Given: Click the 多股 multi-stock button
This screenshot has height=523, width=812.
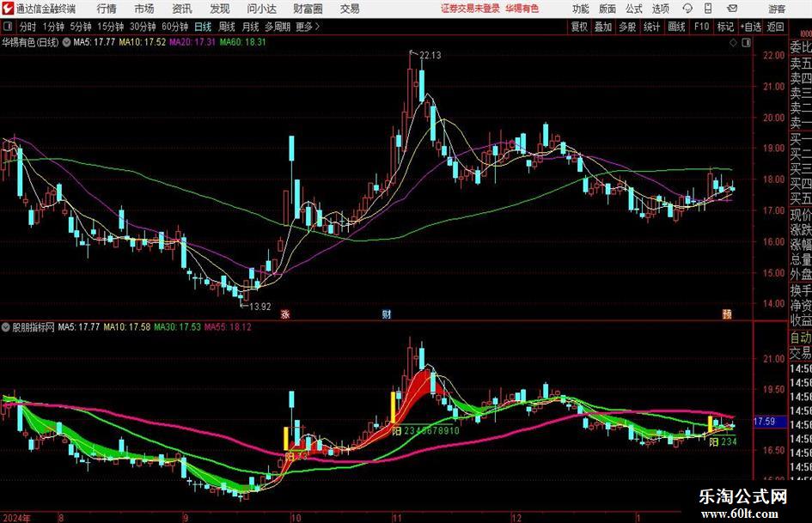Looking at the screenshot, I should (x=627, y=27).
